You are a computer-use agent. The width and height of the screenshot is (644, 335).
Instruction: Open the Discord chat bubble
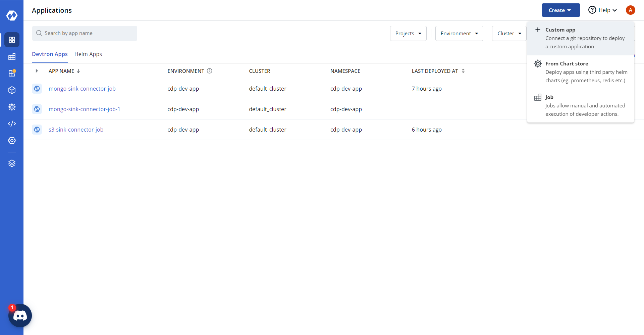coord(20,316)
